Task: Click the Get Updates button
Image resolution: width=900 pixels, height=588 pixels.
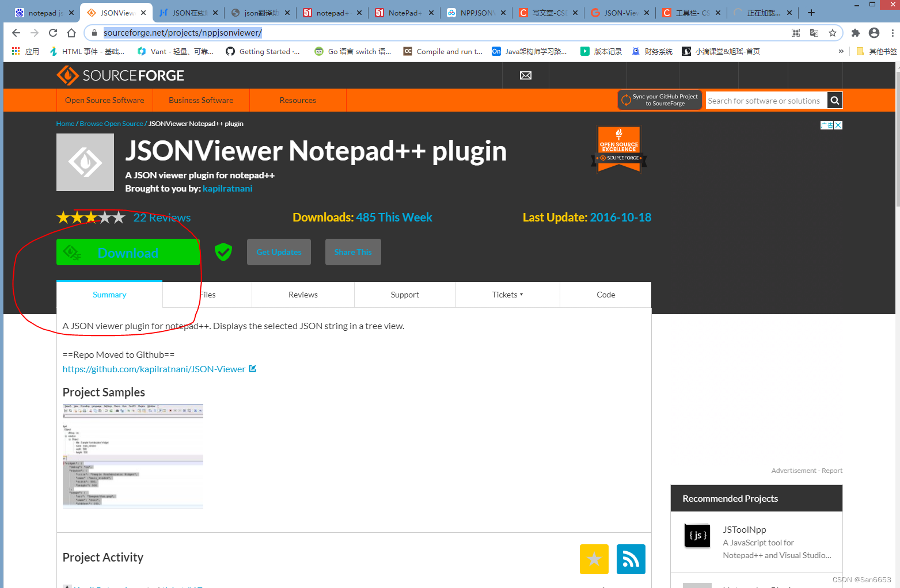Action: click(279, 252)
